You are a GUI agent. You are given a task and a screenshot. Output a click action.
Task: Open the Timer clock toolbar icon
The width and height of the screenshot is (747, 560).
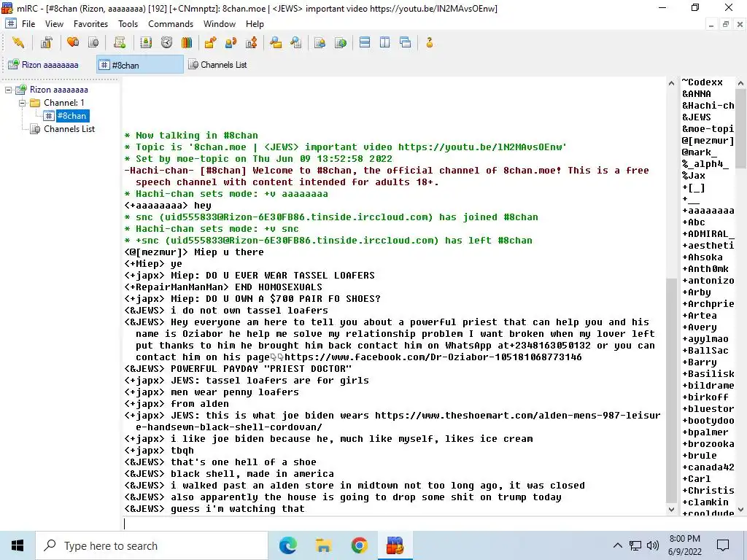[x=166, y=43]
